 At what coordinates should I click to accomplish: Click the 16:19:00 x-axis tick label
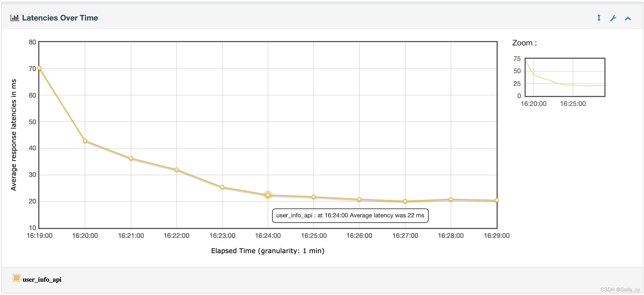tap(40, 236)
